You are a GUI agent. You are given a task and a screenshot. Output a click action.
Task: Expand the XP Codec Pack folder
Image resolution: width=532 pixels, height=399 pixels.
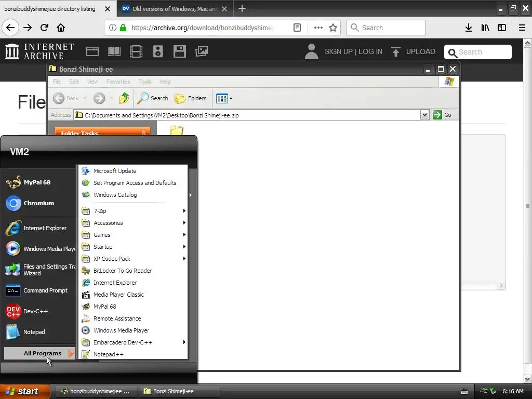133,259
